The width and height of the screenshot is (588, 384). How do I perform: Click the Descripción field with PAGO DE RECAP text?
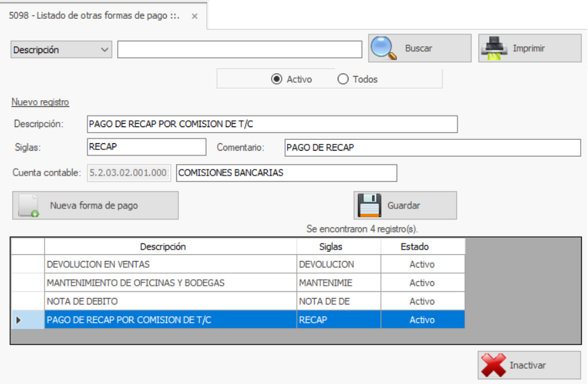pyautogui.click(x=272, y=124)
